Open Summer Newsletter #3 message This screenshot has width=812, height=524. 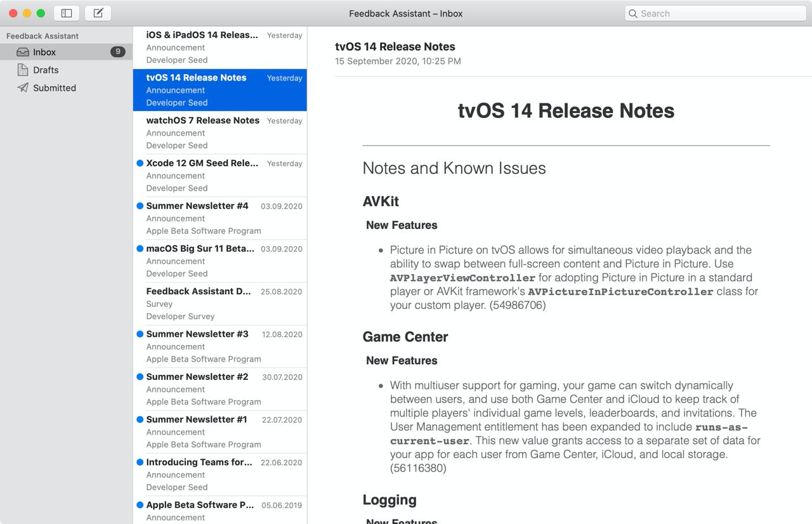[220, 346]
